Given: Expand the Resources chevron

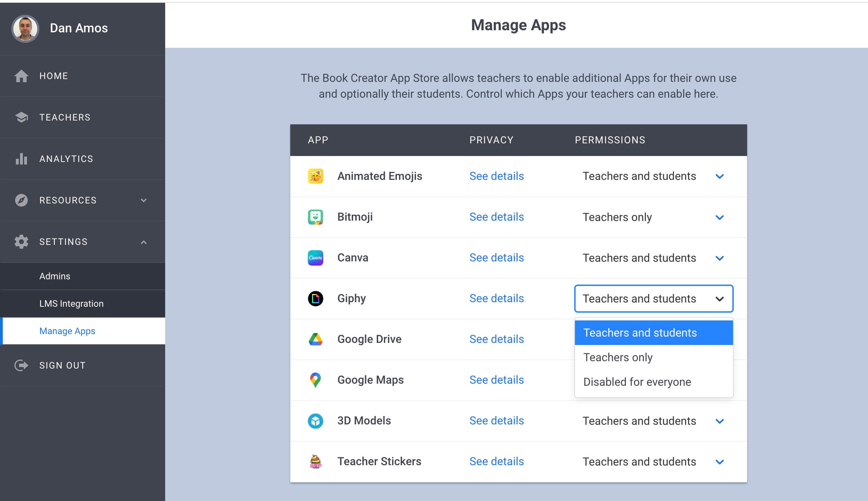Looking at the screenshot, I should pos(144,200).
